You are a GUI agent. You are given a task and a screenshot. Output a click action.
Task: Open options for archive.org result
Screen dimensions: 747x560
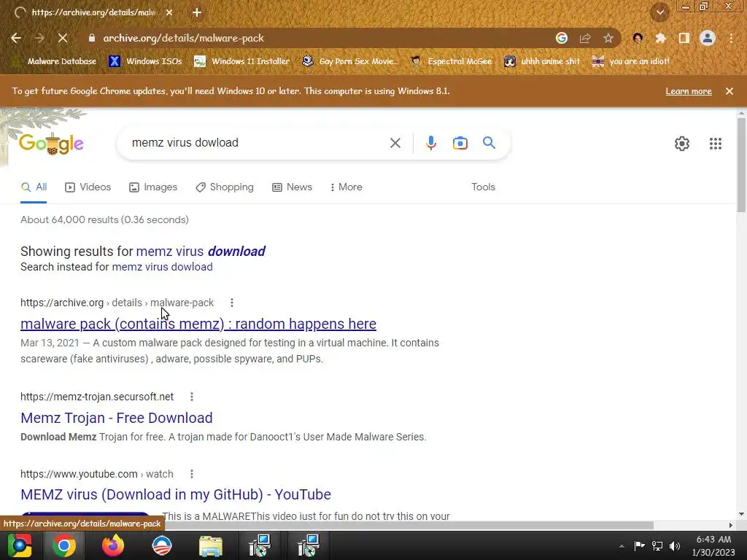click(231, 303)
